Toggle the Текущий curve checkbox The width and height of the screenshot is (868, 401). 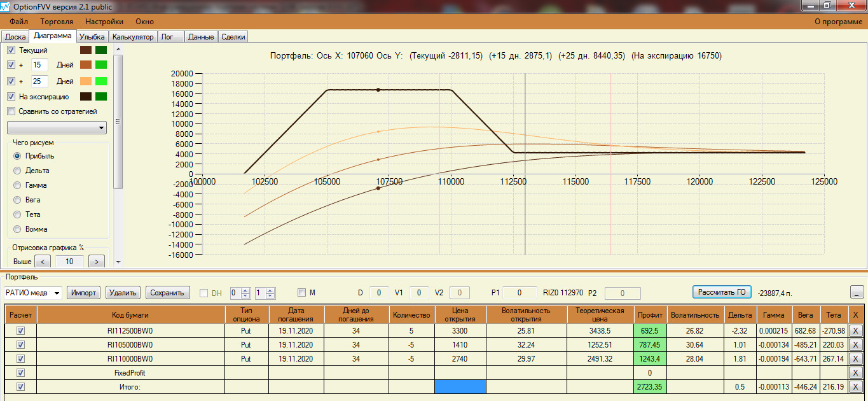[x=11, y=50]
